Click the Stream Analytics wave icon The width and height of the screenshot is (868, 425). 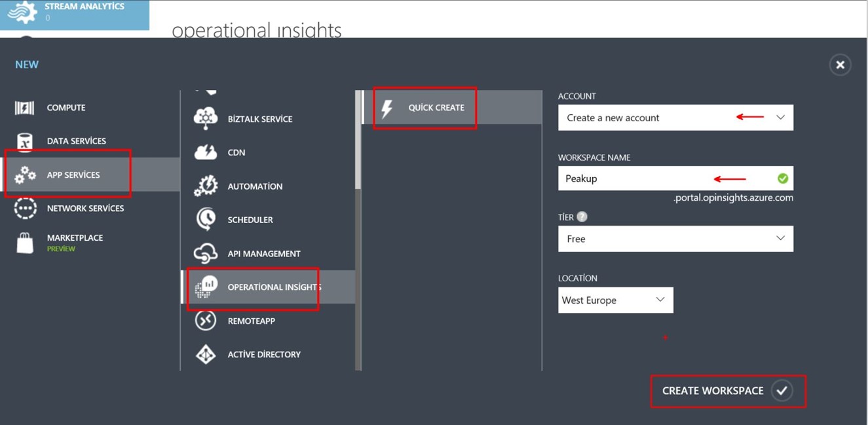pos(22,12)
